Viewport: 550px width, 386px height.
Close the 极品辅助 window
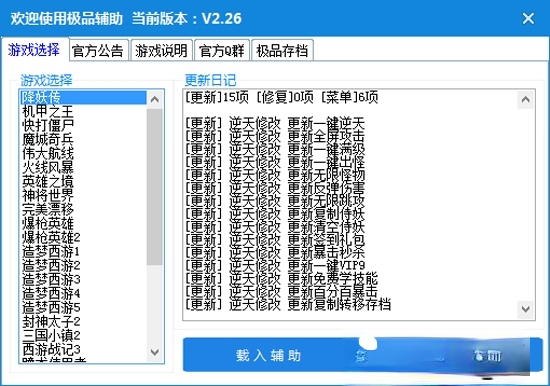coord(528,18)
